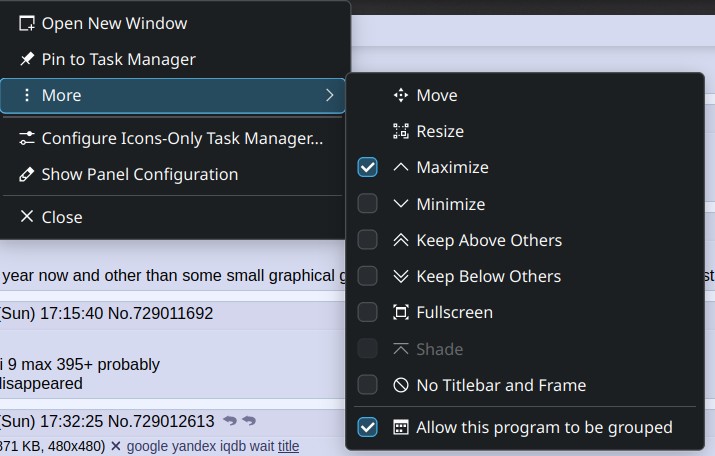Viewport: 715px width, 456px height.
Task: Select the Resize label in the submenu
Action: click(x=440, y=131)
